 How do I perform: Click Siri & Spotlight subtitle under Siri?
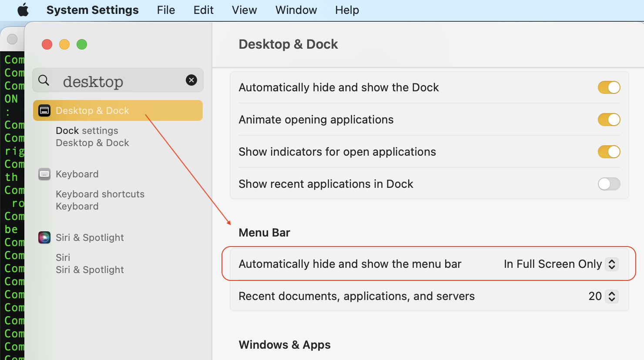tap(90, 270)
